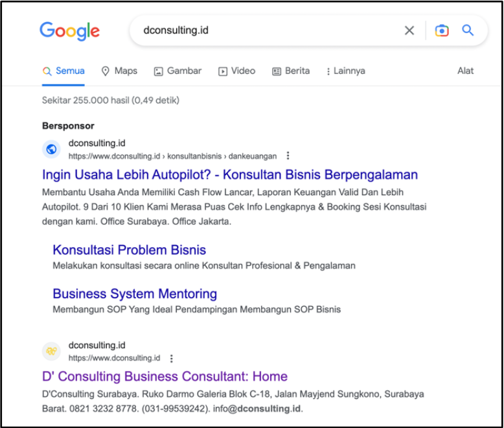504x428 pixels.
Task: Clear the search box with the X icon
Action: pyautogui.click(x=409, y=30)
